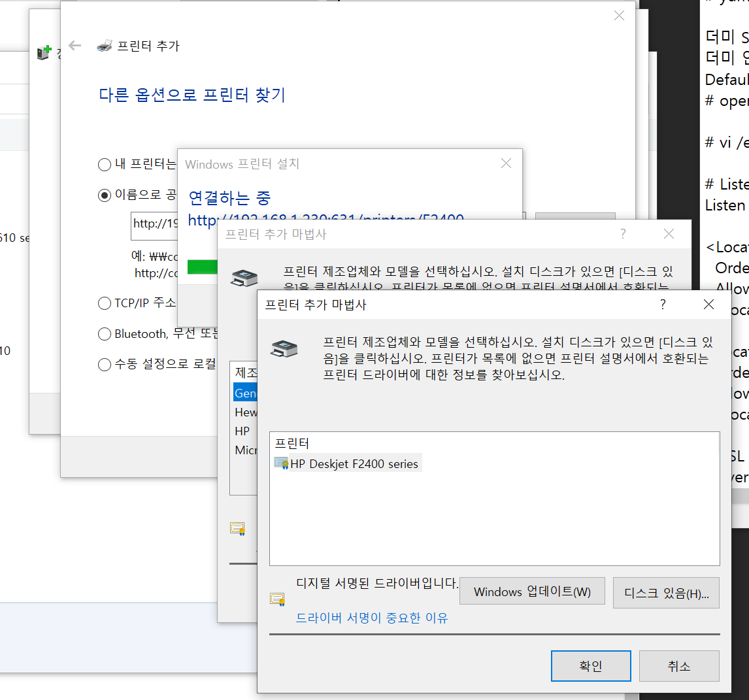Click the green progress bar in Windows 프린터 설치

(203, 267)
